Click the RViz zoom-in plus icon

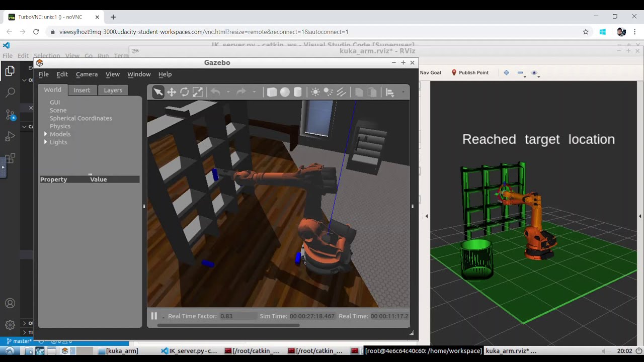507,72
